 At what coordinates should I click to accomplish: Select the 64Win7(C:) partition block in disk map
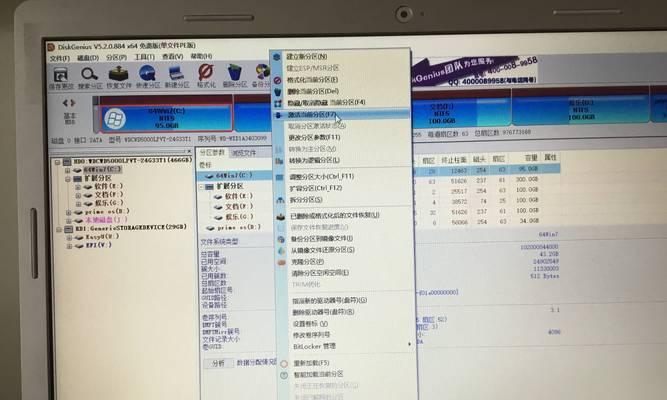pyautogui.click(x=166, y=118)
